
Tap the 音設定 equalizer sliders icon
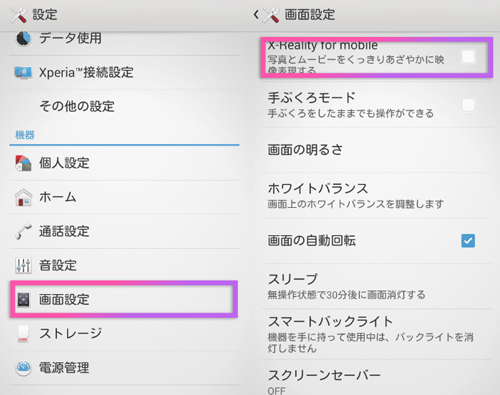23,265
